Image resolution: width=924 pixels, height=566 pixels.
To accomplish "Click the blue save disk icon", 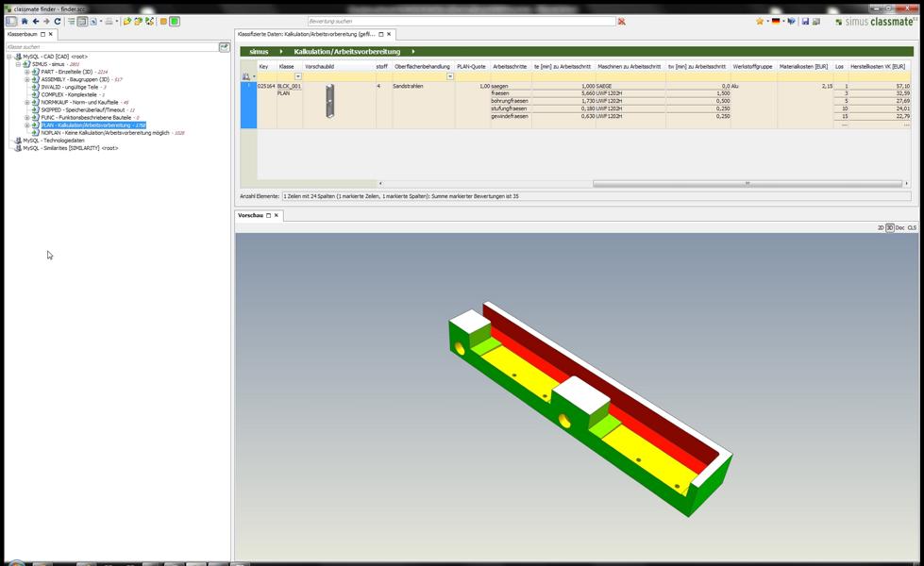I will click(x=805, y=21).
